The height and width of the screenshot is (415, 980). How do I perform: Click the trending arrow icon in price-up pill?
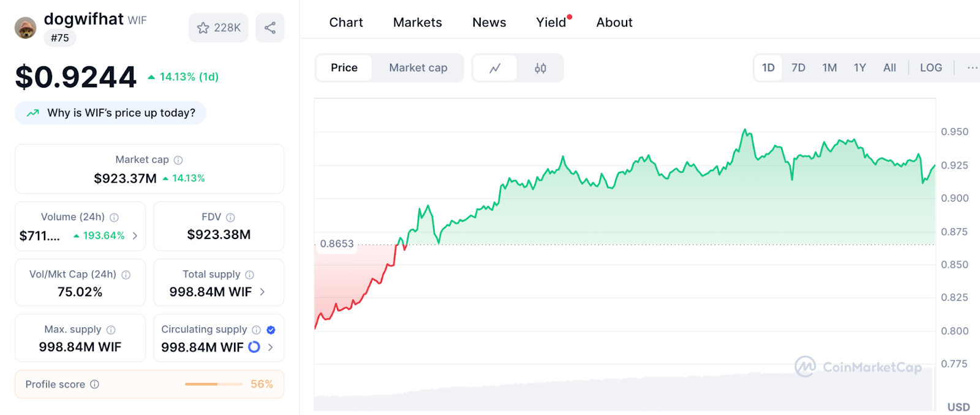[33, 113]
